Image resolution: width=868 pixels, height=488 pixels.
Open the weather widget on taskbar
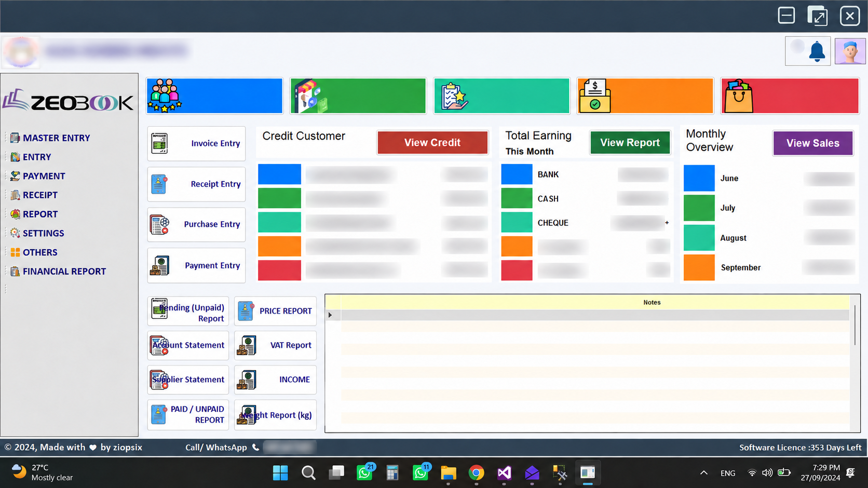coord(43,472)
